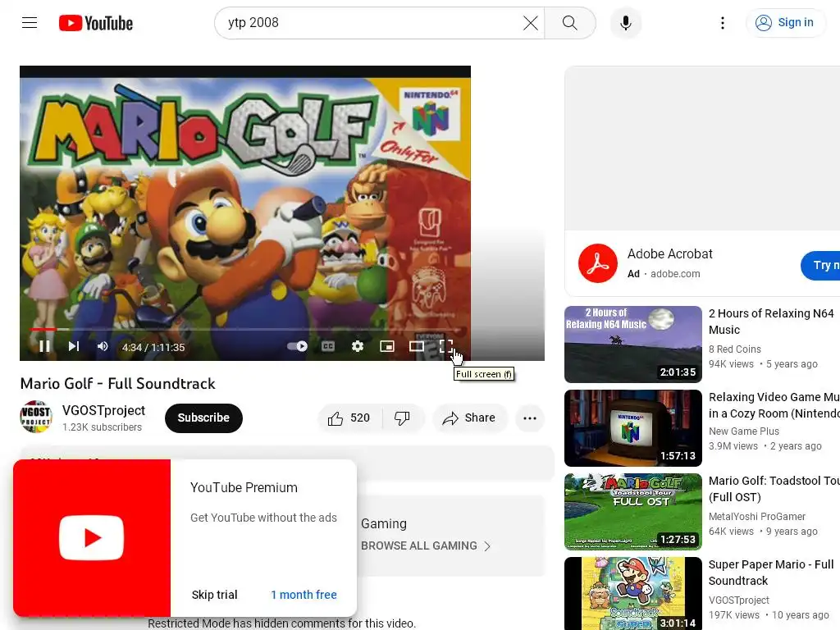Image resolution: width=840 pixels, height=630 pixels.
Task: Open the Super Paper Mario Full Soundtrack title
Action: (x=771, y=573)
